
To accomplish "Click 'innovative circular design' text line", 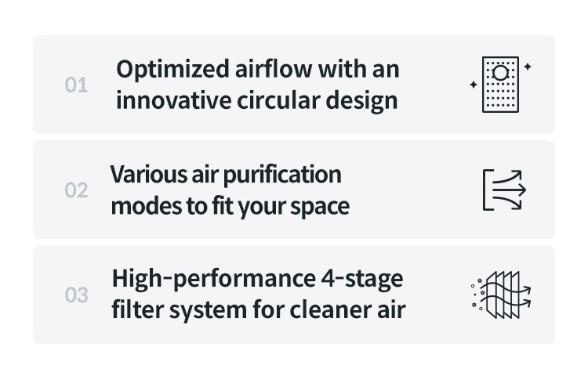I will coord(257,100).
